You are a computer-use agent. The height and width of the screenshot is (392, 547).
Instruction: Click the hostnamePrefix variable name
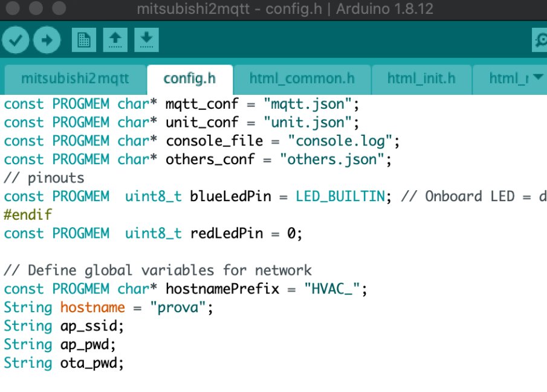tap(222, 289)
